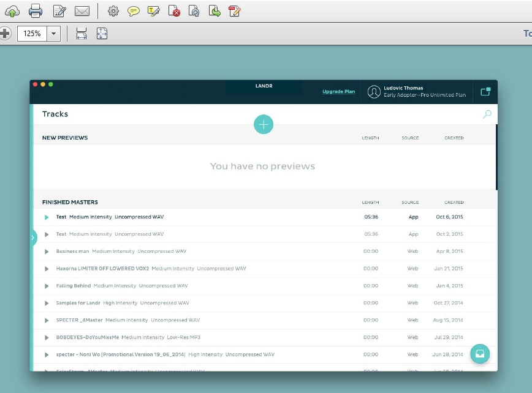
Task: Click the Upgrade Plan link
Action: [338, 92]
